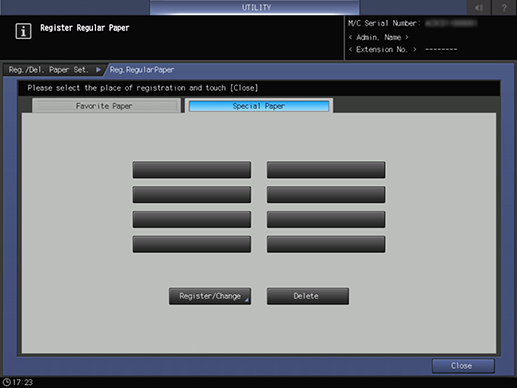
Task: Click the M/C Serial Number text
Action: [x=384, y=23]
